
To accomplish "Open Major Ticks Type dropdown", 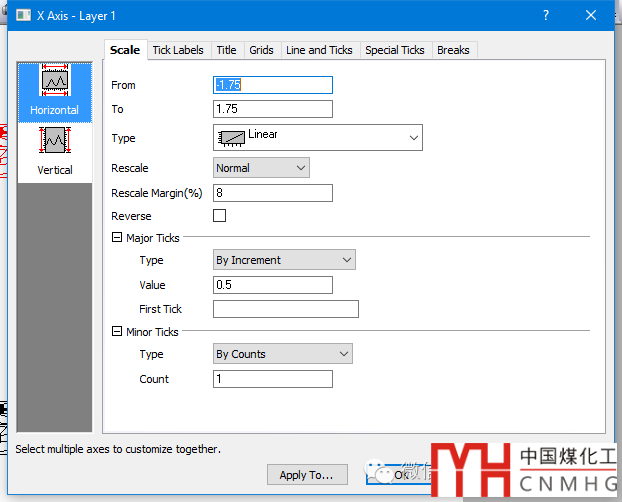I will [285, 260].
